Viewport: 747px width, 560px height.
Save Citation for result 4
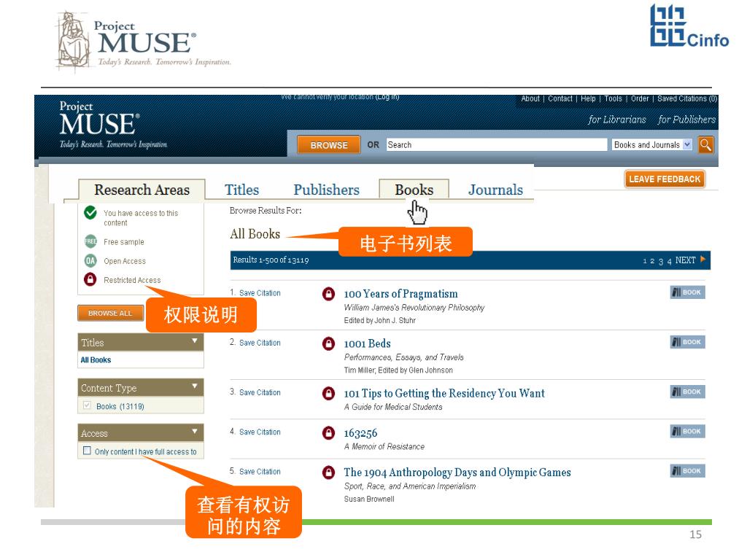pos(260,432)
